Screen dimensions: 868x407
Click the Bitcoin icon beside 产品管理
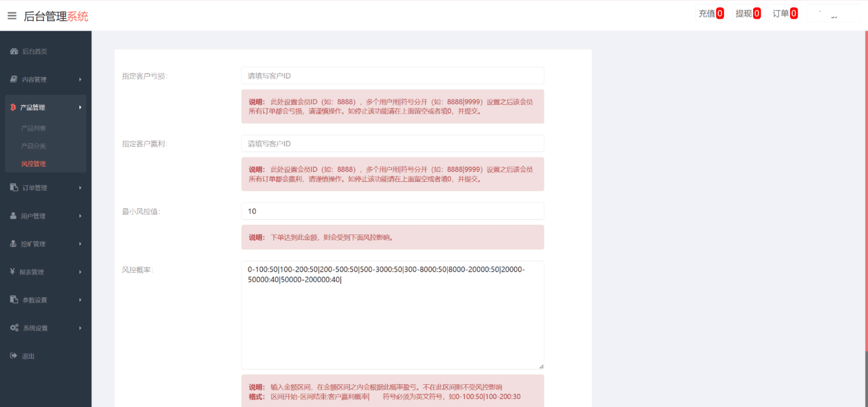(13, 107)
